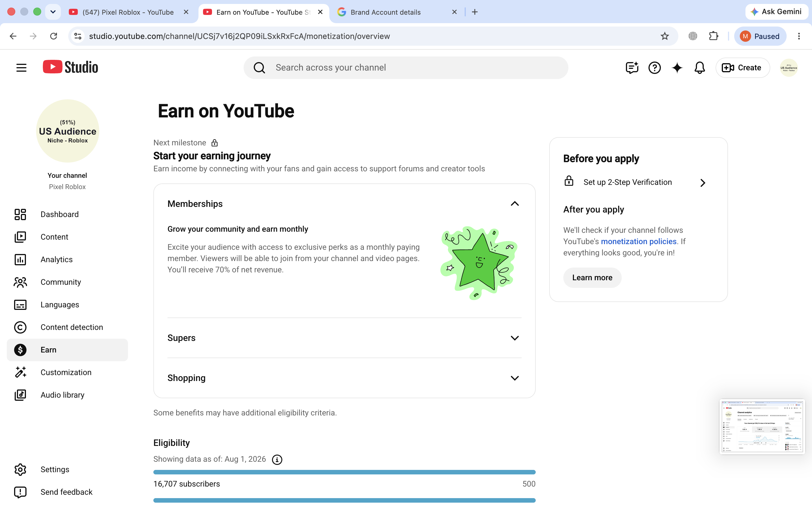The image size is (812, 508).
Task: Close the Pixel Roblox YouTube tab
Action: 186,12
